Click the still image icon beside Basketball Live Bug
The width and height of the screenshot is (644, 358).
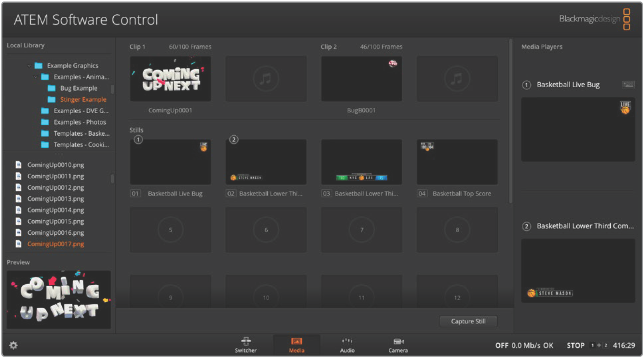click(x=628, y=85)
